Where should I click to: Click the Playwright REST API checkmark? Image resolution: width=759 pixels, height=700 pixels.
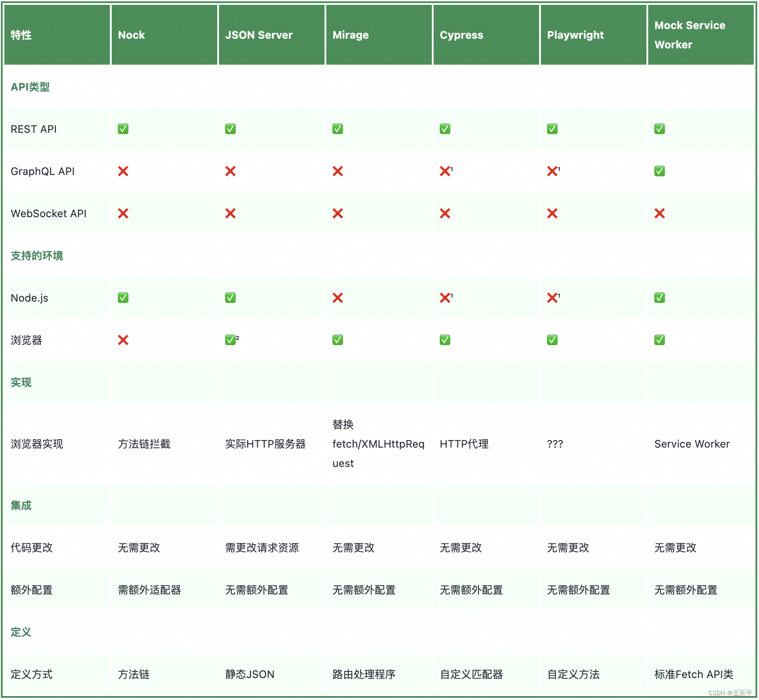point(552,129)
